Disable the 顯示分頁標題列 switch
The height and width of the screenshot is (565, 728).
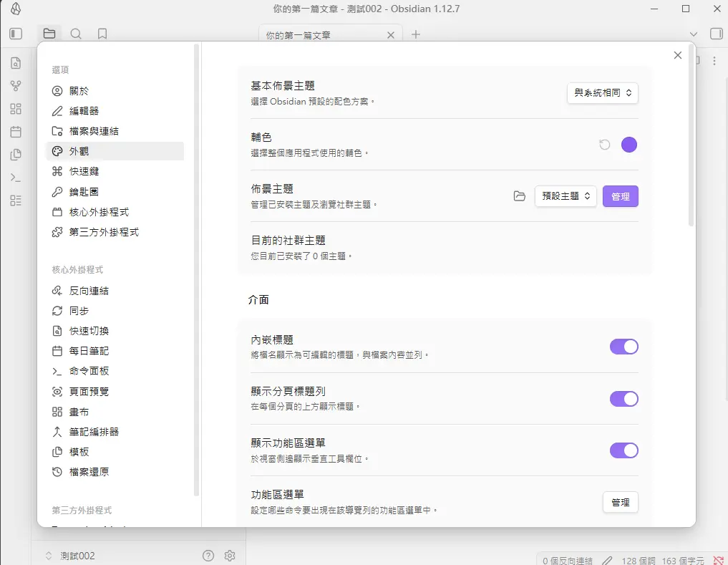tap(623, 399)
